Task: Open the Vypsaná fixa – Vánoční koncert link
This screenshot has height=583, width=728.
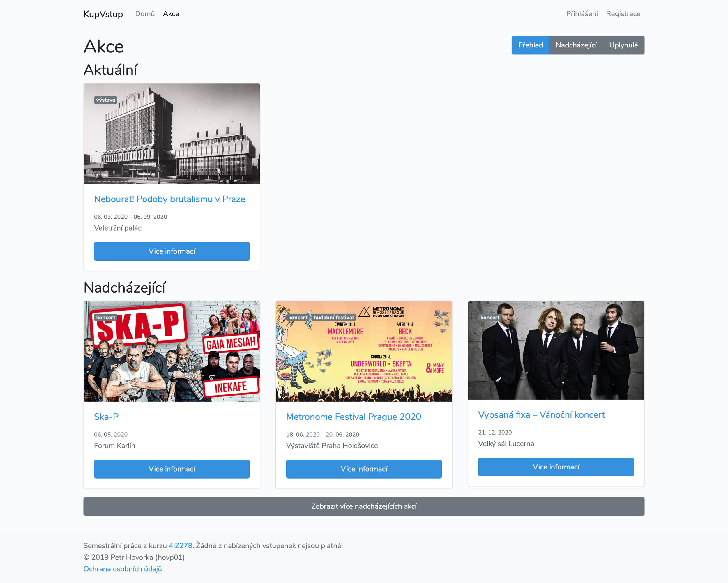Action: [541, 414]
